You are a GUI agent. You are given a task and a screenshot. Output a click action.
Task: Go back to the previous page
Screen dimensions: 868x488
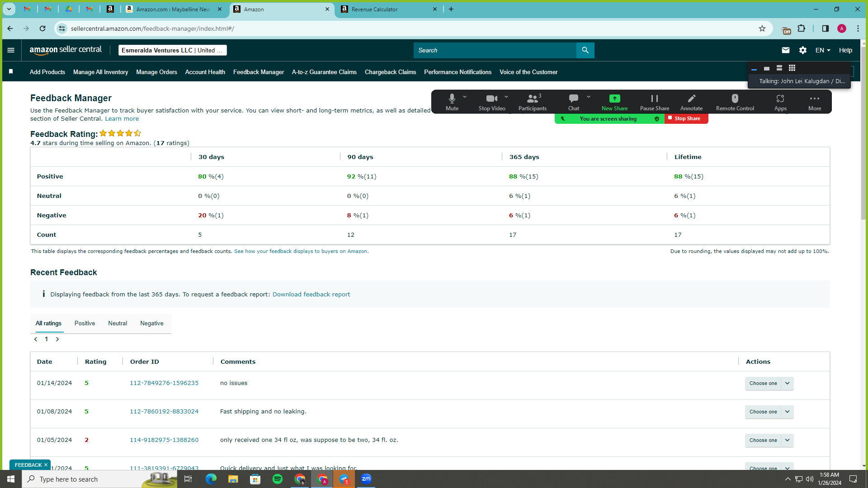tap(10, 28)
